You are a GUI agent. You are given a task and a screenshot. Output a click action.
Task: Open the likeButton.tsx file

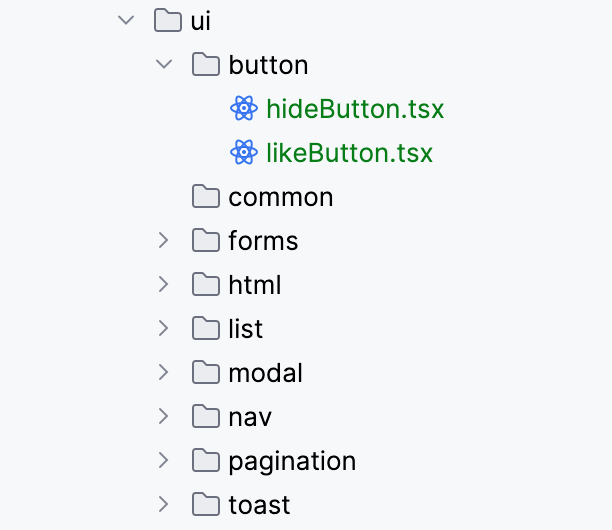click(349, 153)
